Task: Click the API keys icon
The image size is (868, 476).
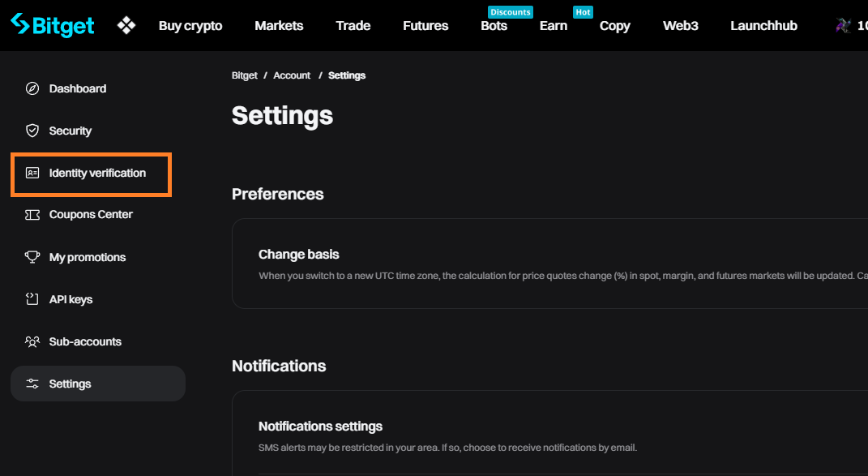Action: (x=32, y=299)
